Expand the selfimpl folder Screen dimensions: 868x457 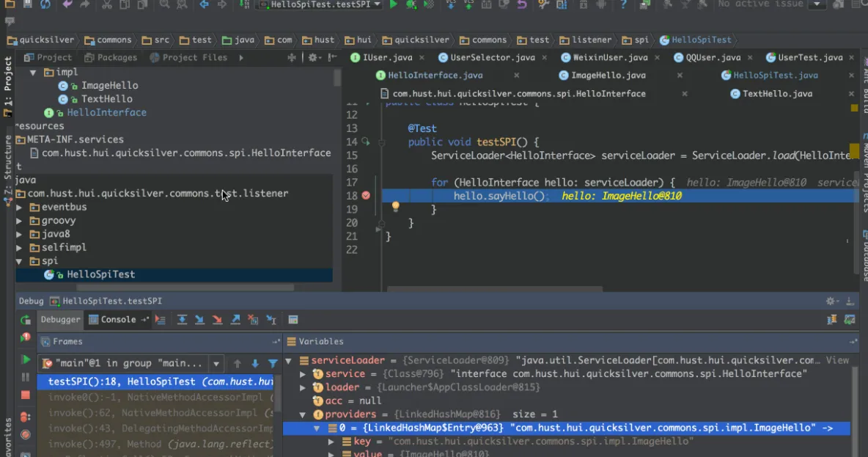[19, 248]
